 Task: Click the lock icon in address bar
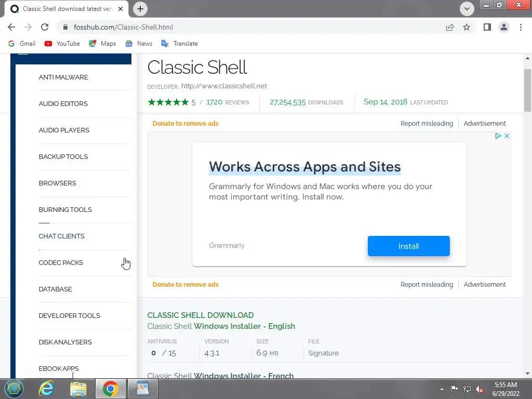(66, 27)
